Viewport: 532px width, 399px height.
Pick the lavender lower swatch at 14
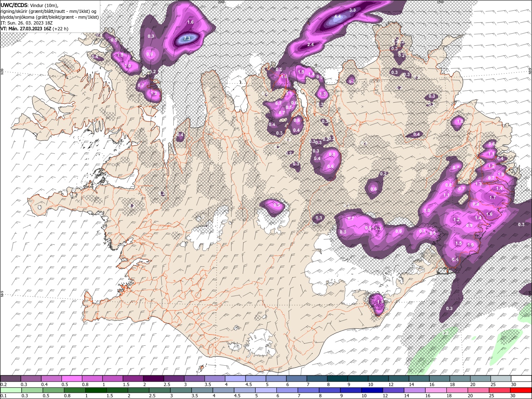[414, 390]
